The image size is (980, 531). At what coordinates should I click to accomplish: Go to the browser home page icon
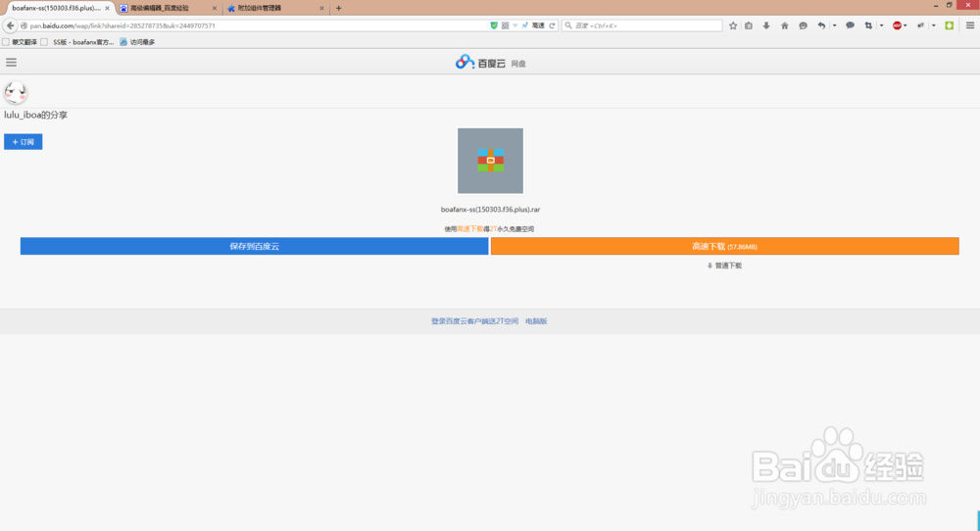784,25
